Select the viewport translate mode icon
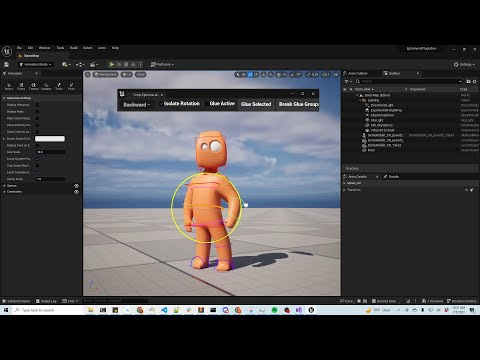Image resolution: width=480 pixels, height=360 pixels. point(244,75)
